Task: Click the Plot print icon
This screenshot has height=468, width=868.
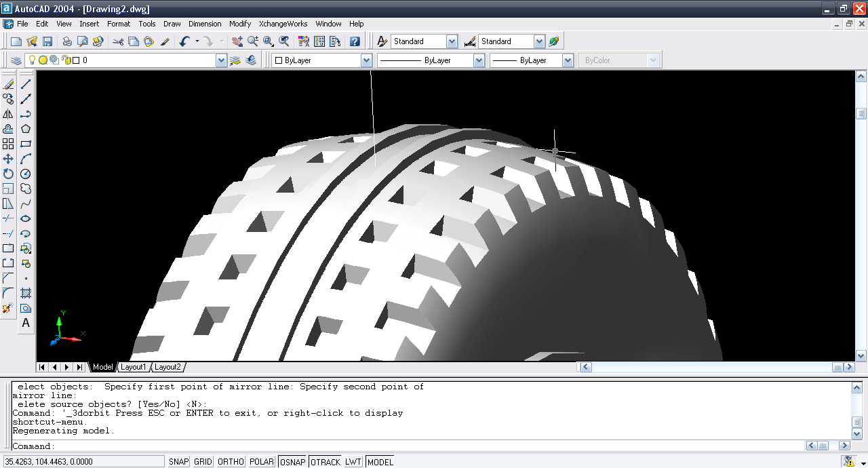Action: (x=67, y=41)
